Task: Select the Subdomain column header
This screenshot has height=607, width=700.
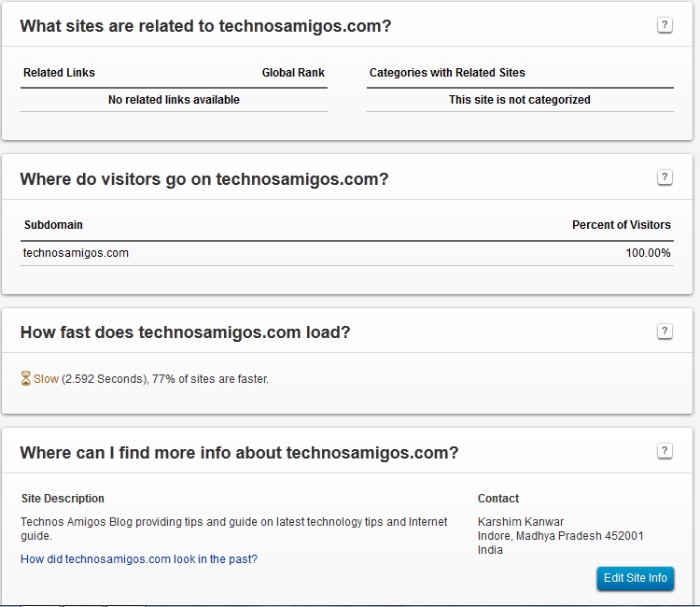Action: (x=53, y=225)
